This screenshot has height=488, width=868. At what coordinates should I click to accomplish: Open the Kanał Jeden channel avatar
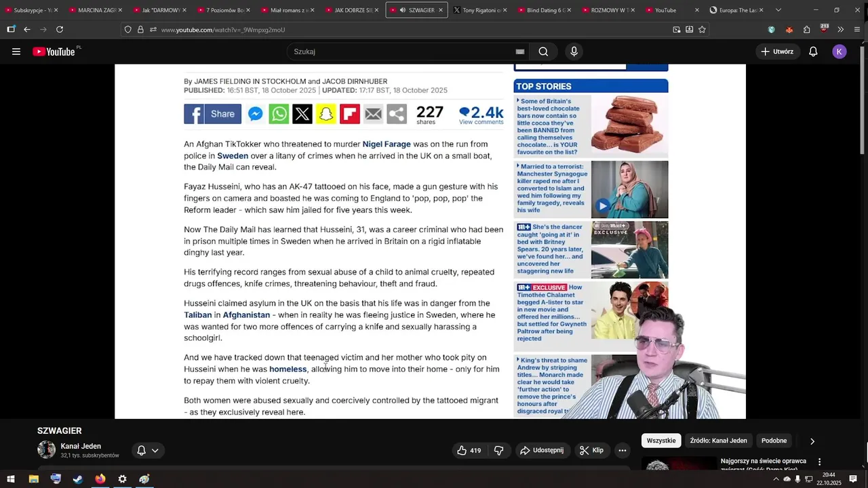(x=46, y=450)
